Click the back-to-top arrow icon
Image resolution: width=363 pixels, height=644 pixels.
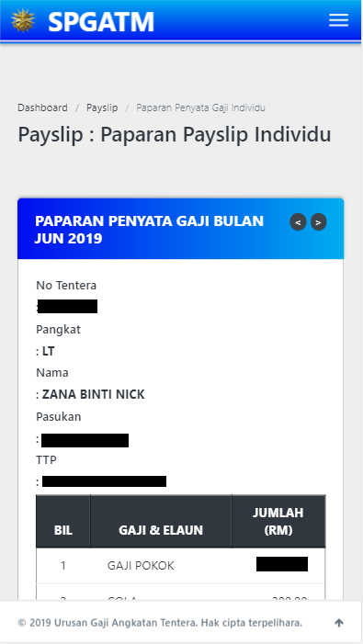[339, 623]
